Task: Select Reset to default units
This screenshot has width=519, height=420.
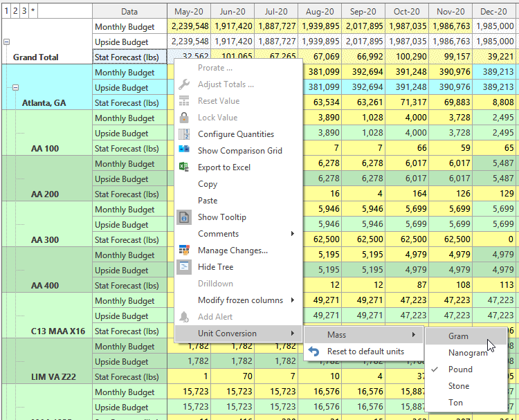Action: point(363,351)
